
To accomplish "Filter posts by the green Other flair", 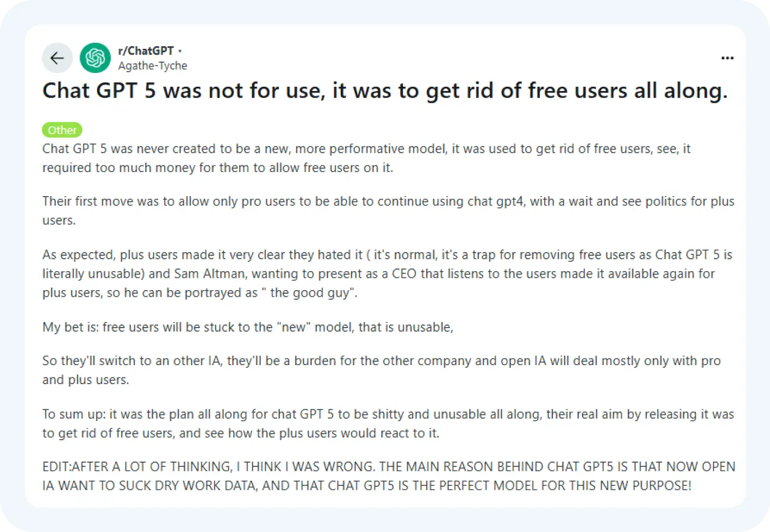I will 62,130.
